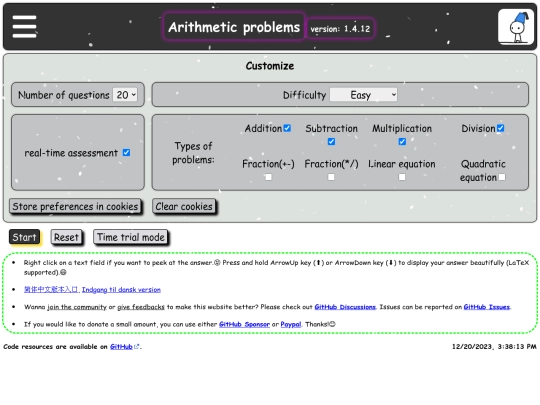This screenshot has width=540, height=405.
Task: Open the Paypal donation link
Action: [x=291, y=324]
